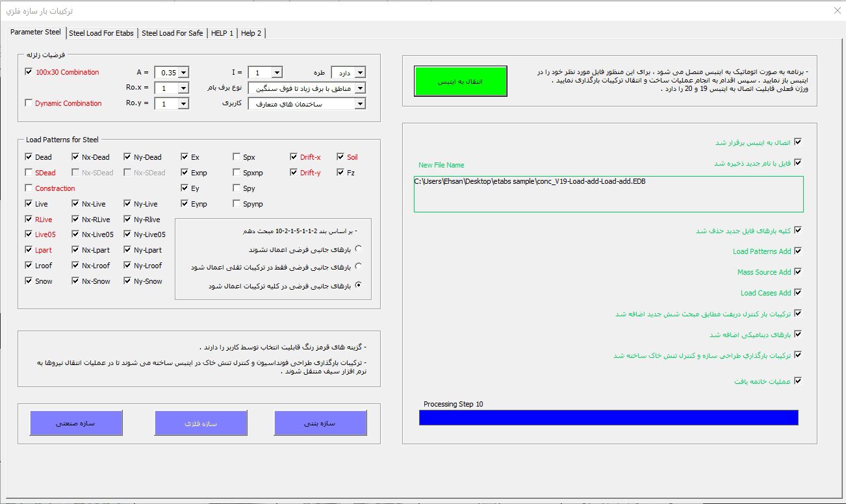
Task: Open the نوع برف بام dropdown
Action: pyautogui.click(x=360, y=88)
